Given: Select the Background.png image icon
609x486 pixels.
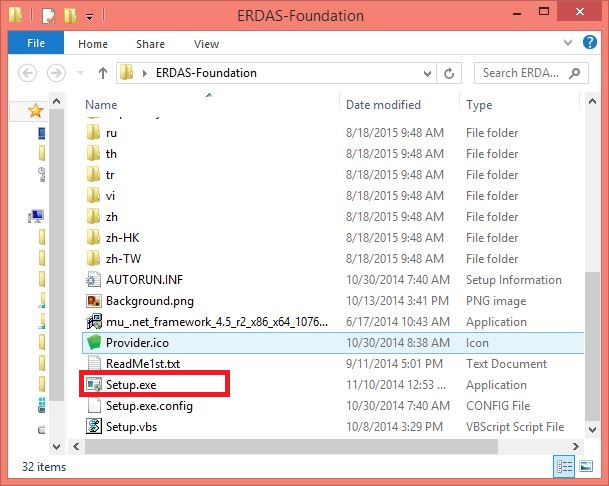Looking at the screenshot, I should click(94, 300).
